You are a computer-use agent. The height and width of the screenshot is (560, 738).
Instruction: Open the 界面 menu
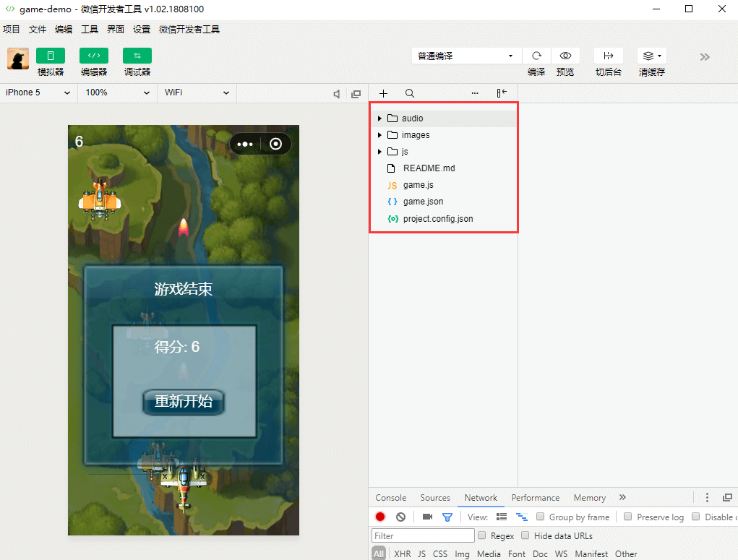click(x=116, y=29)
